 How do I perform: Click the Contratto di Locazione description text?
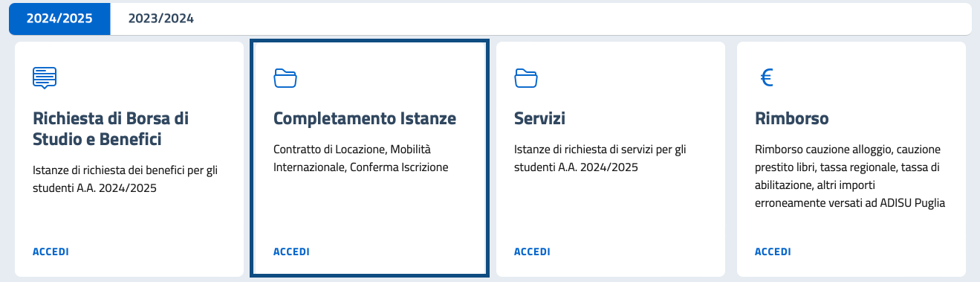point(361,158)
